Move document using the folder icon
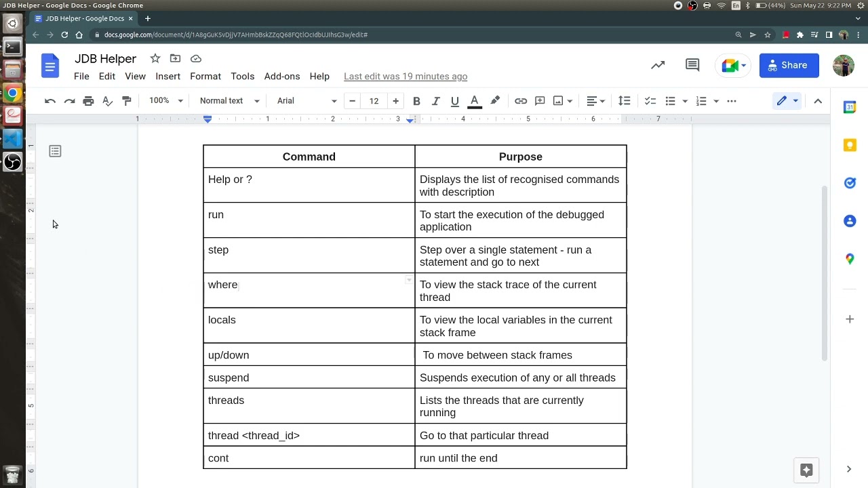 click(175, 58)
